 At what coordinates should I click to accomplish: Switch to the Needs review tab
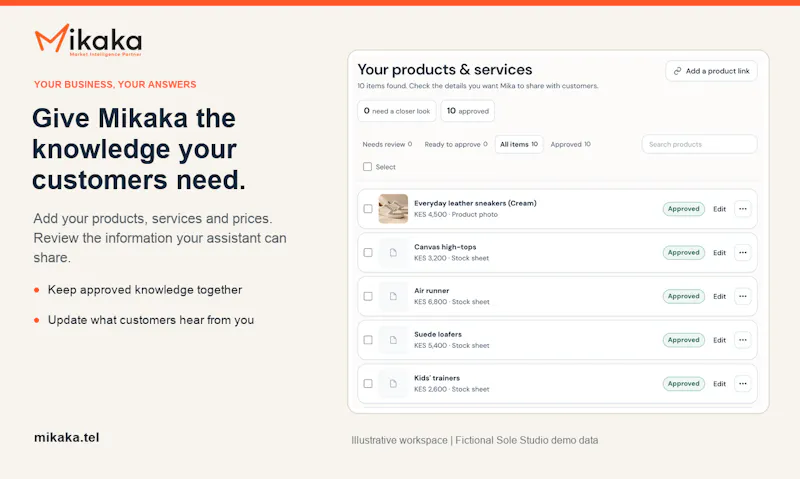tap(387, 144)
